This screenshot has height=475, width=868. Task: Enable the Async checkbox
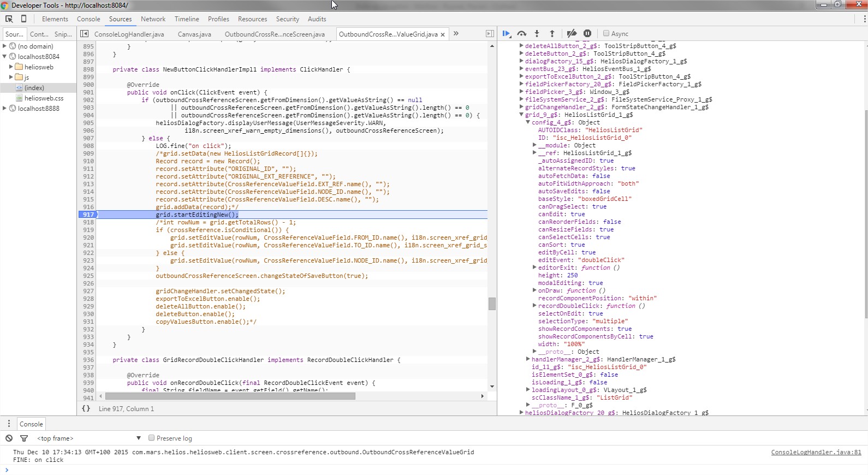point(606,34)
